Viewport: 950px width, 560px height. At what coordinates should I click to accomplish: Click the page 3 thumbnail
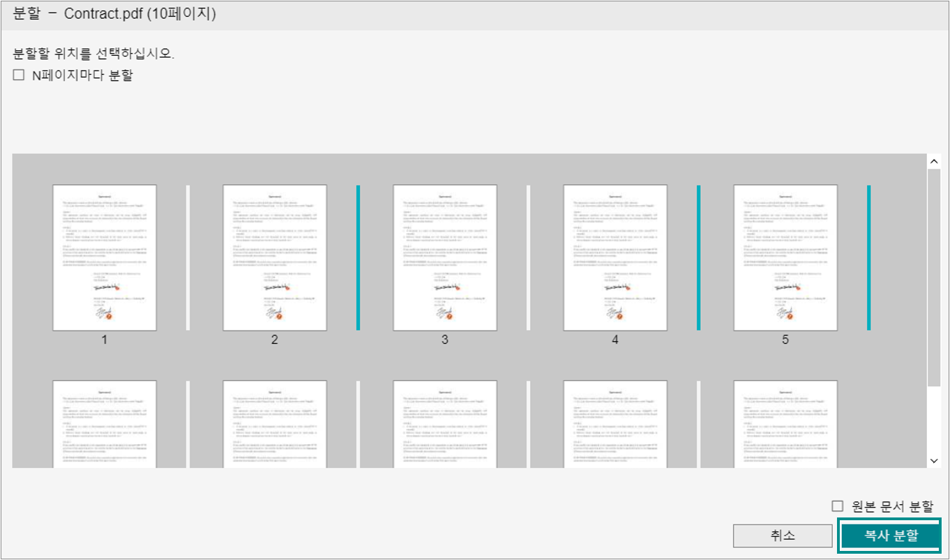(x=445, y=257)
